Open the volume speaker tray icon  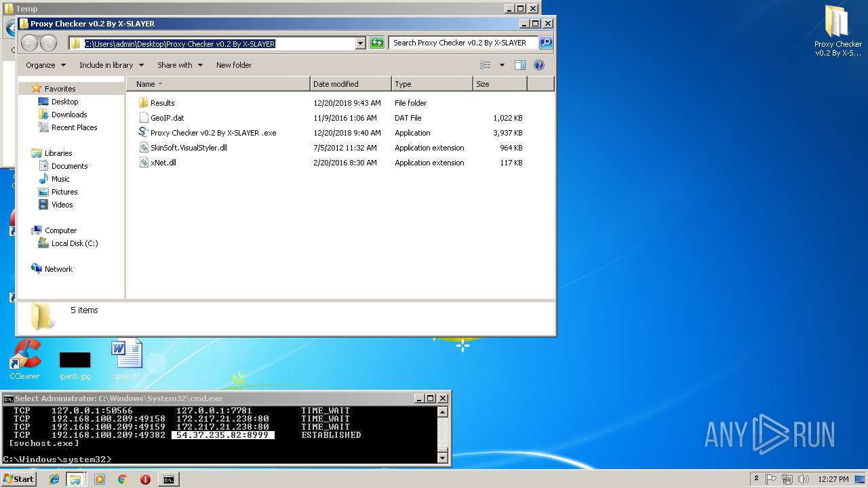(804, 479)
